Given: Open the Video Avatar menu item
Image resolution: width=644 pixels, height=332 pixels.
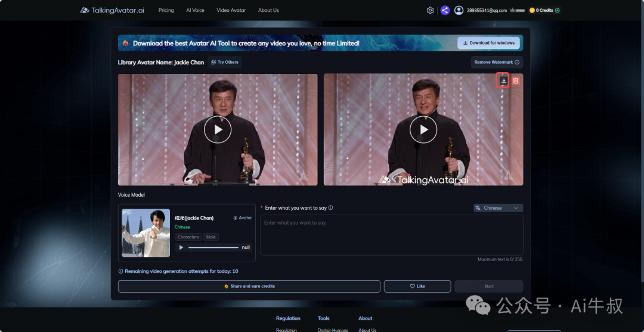Looking at the screenshot, I should (x=231, y=10).
